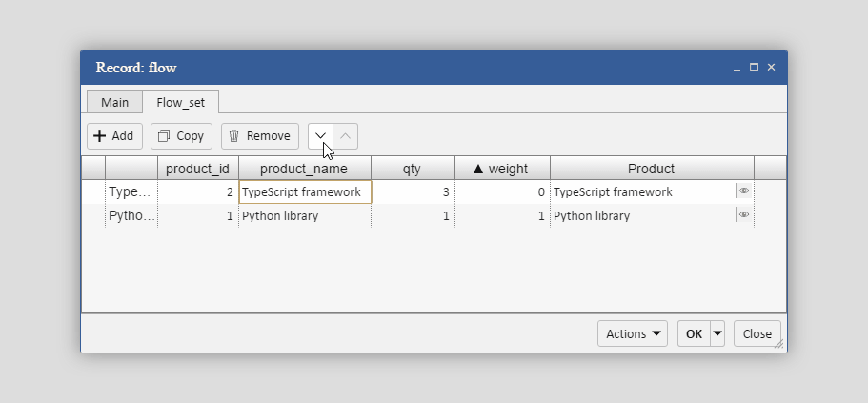868x403 pixels.
Task: Minimize the Record: flow dialog
Action: click(737, 68)
